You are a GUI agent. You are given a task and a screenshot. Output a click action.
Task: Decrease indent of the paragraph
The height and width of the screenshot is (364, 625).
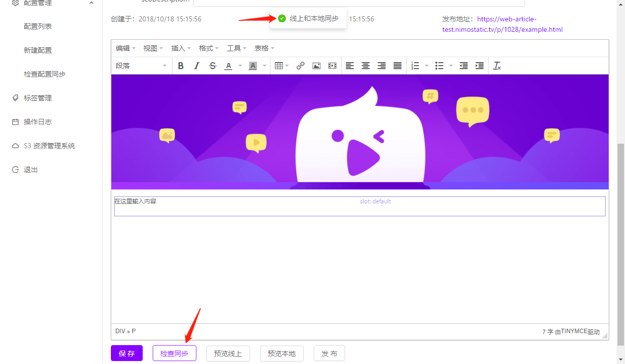click(x=463, y=66)
